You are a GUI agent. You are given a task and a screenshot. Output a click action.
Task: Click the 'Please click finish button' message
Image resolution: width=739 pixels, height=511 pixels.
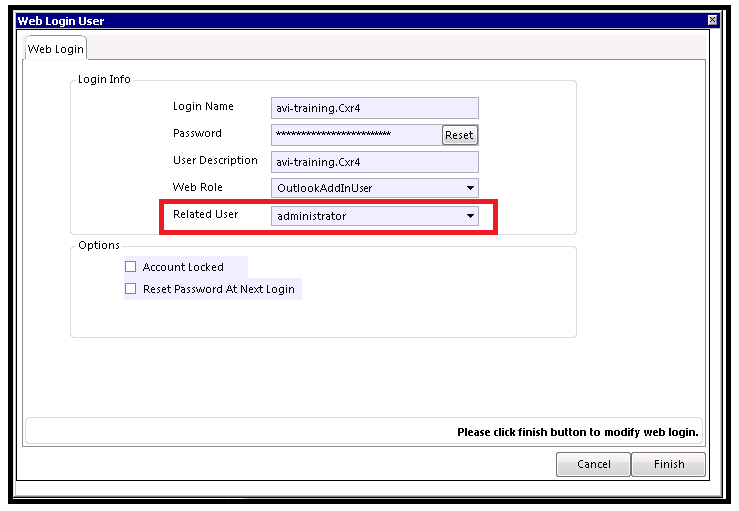[x=578, y=432]
